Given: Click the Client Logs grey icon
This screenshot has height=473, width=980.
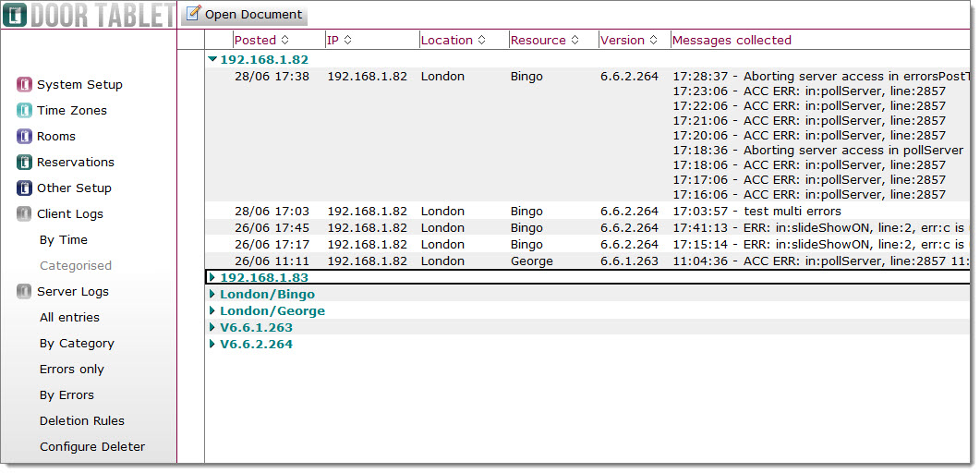Looking at the screenshot, I should (24, 214).
